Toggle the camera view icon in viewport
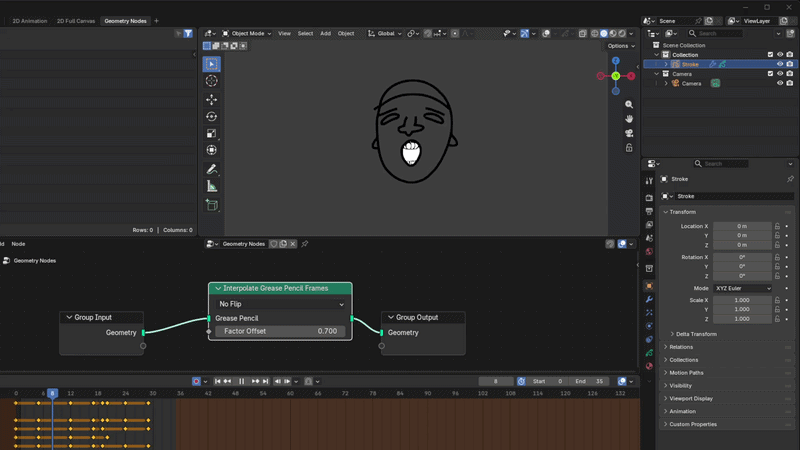 pyautogui.click(x=629, y=133)
